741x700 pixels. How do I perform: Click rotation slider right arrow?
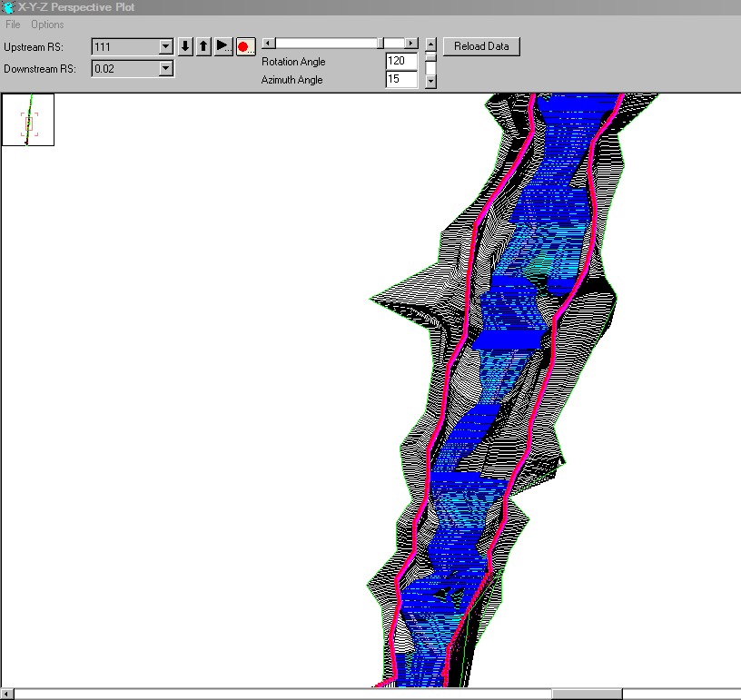(411, 43)
